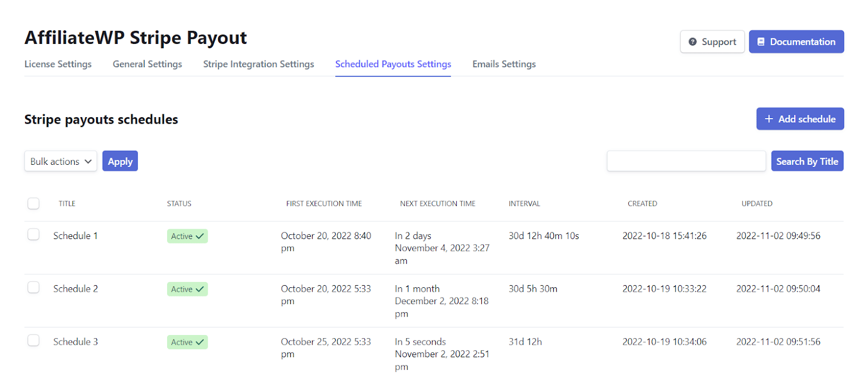868x380 pixels.
Task: Go to Stripe Integration Settings tab
Action: [x=259, y=64]
